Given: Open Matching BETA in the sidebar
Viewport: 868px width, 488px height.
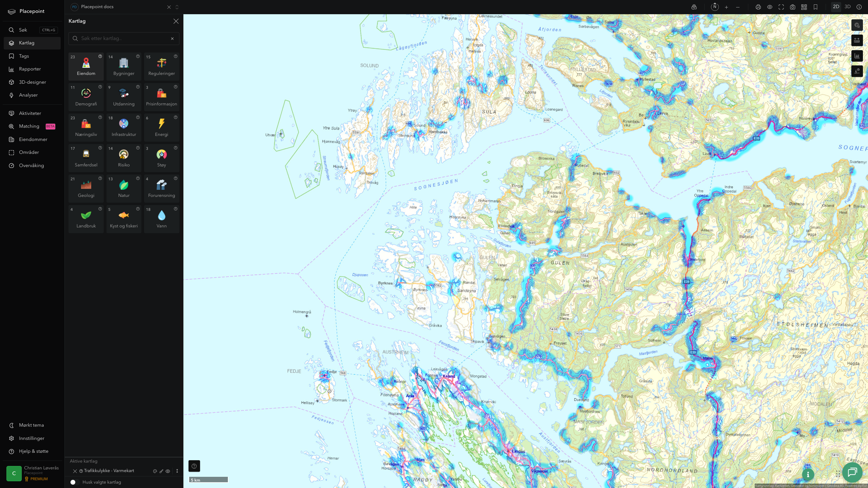Looking at the screenshot, I should pos(32,126).
